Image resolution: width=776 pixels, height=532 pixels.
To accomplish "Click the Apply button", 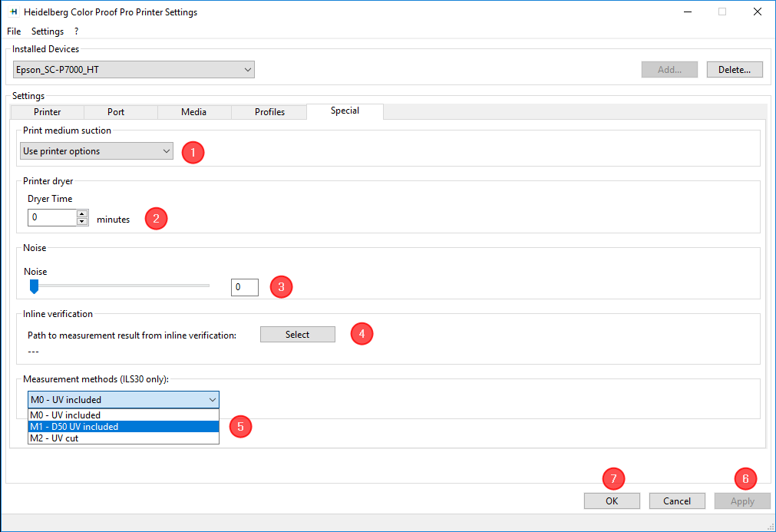I will (x=742, y=501).
